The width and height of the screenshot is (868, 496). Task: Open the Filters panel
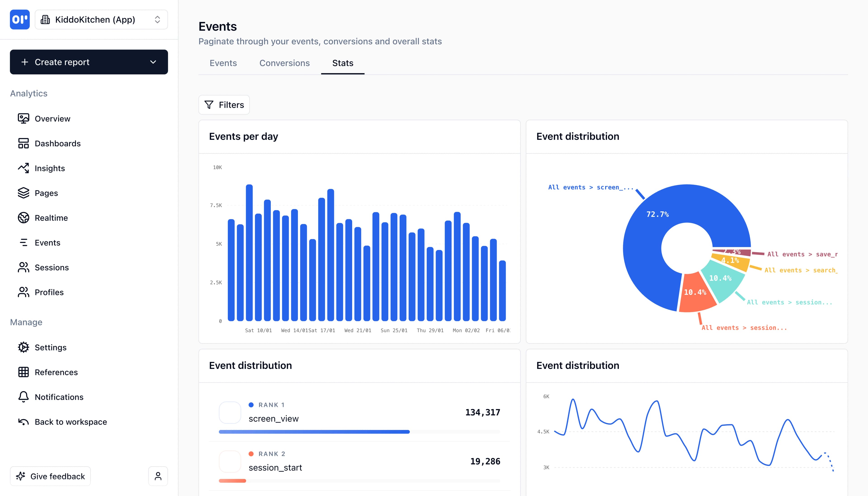[x=224, y=105]
